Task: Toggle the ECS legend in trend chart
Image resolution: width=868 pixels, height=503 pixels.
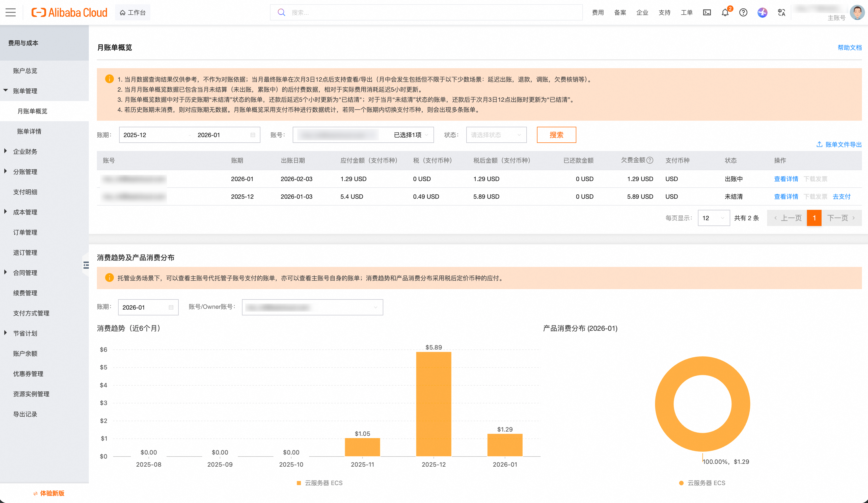Action: [319, 483]
